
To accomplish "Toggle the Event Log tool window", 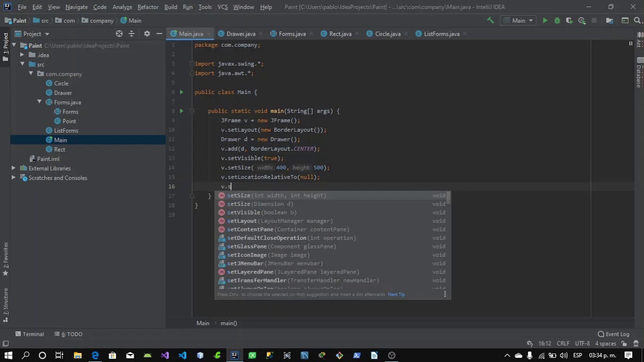I will (x=613, y=334).
